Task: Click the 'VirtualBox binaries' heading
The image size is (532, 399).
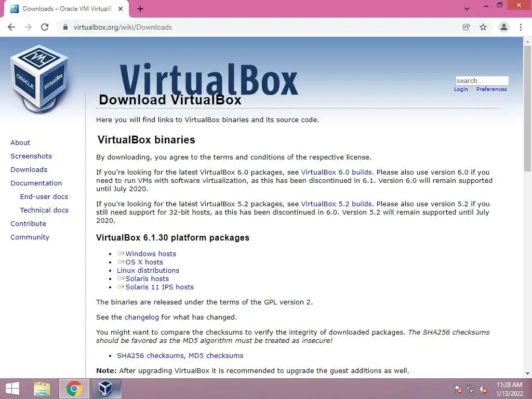Action: click(x=146, y=140)
